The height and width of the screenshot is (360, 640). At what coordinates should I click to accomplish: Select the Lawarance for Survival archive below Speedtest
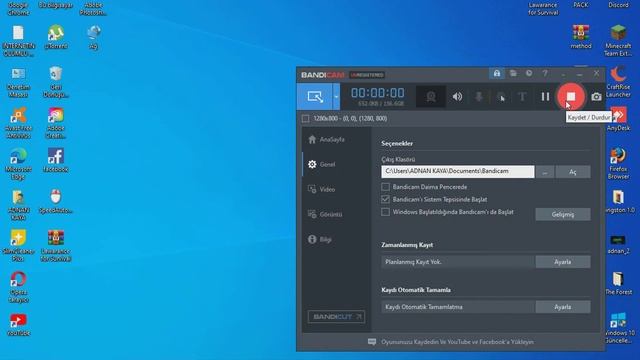pos(56,246)
